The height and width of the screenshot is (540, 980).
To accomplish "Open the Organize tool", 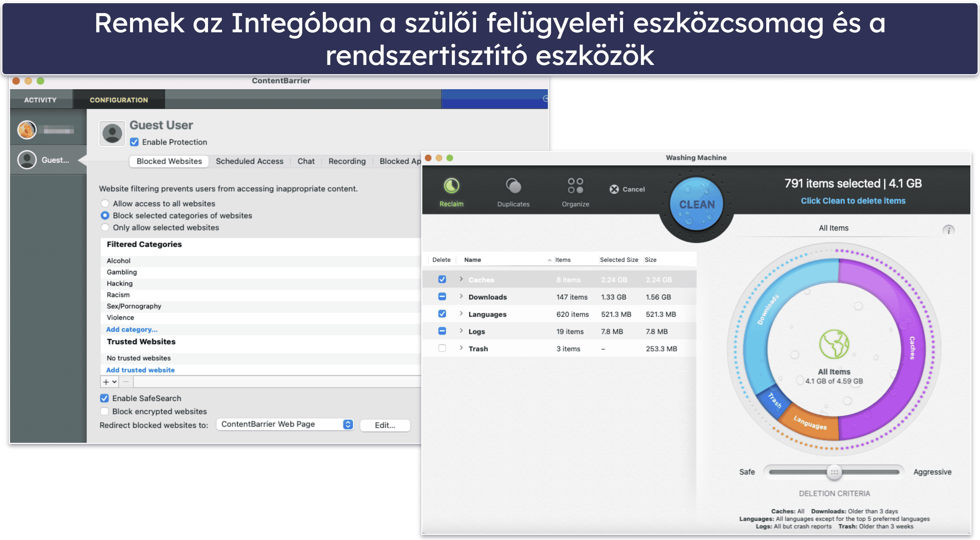I will tap(575, 192).
